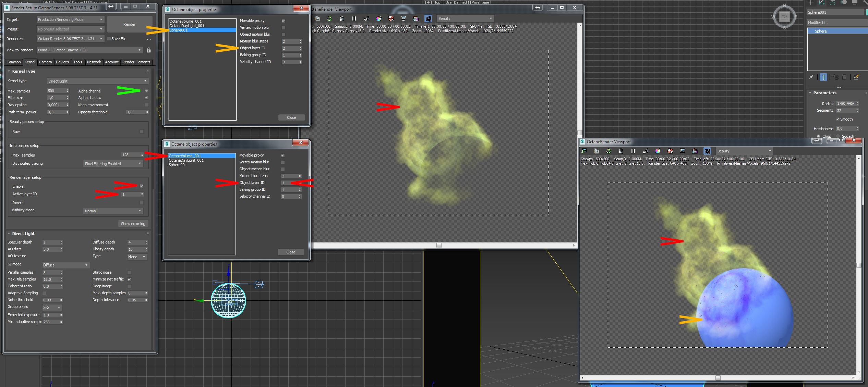Click the lock icon beside View to Render
Viewport: 868px width, 387px height.
pos(149,50)
